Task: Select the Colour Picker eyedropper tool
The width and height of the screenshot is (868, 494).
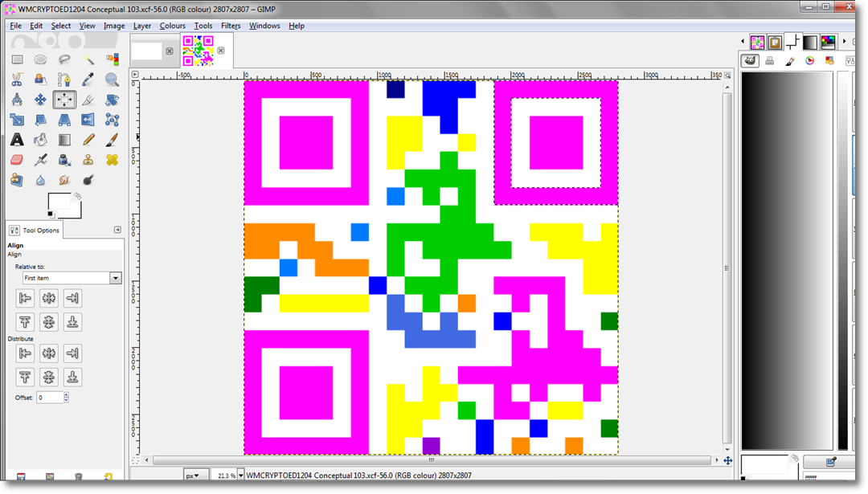Action: tap(88, 80)
